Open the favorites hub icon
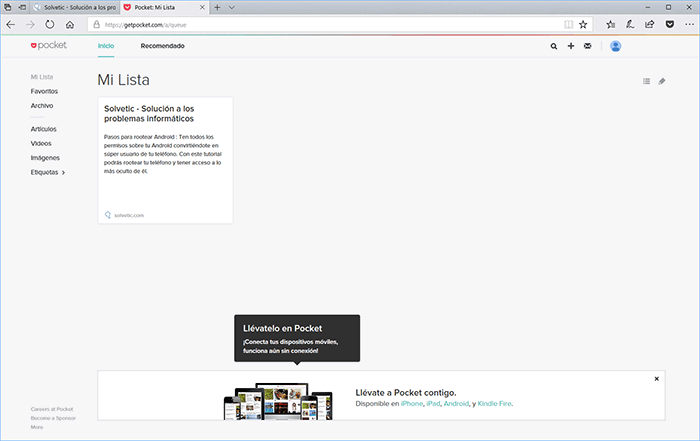This screenshot has height=441, width=700. click(x=610, y=25)
